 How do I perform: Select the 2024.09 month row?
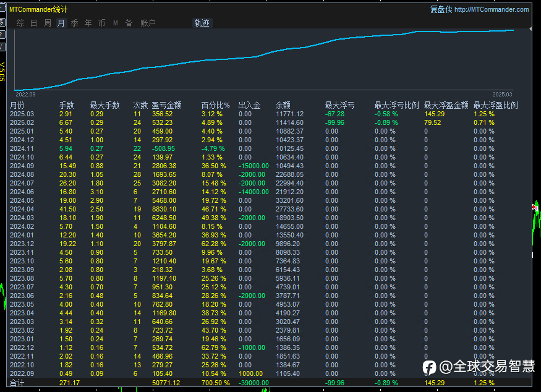pyautogui.click(x=22, y=166)
